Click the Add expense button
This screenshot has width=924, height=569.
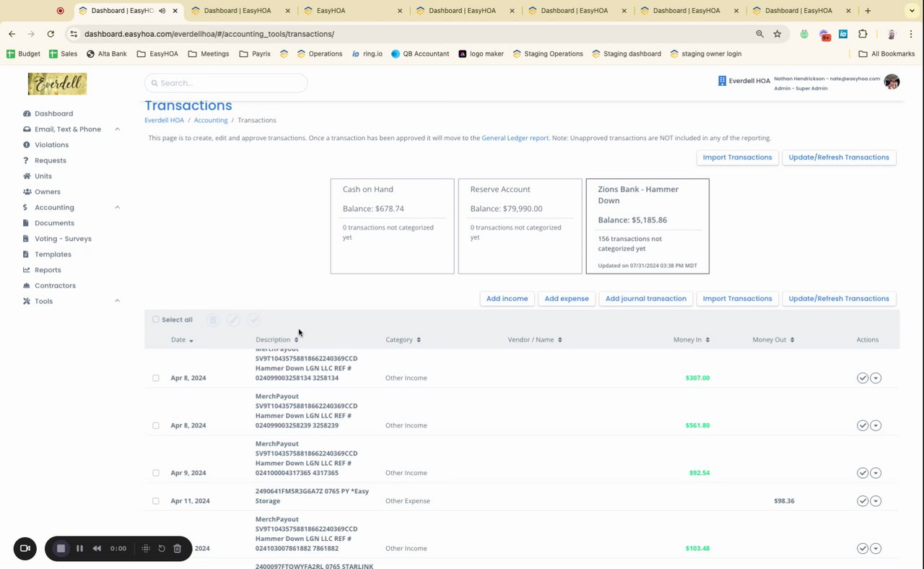tap(567, 299)
